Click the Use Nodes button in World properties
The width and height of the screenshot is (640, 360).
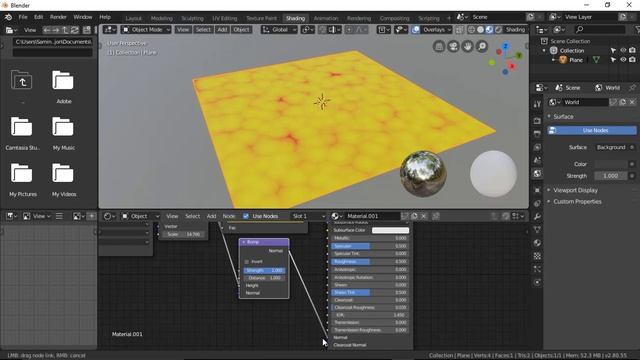coord(592,130)
